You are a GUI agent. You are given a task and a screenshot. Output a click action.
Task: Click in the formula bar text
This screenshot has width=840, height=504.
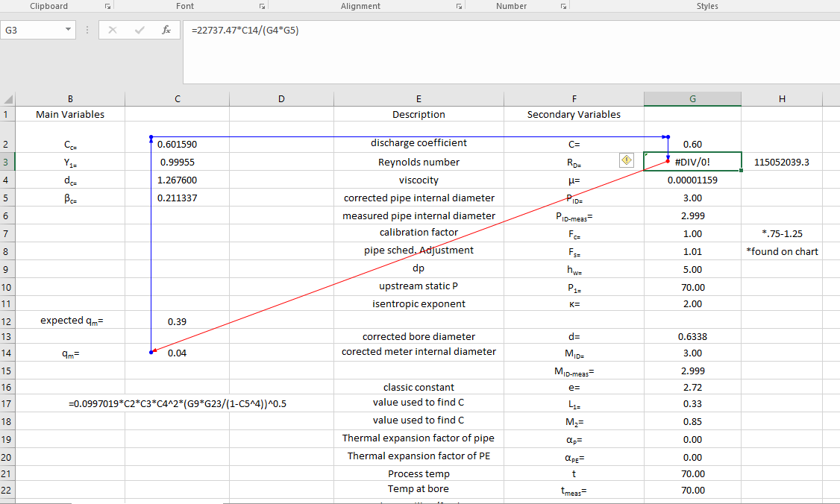[245, 30]
